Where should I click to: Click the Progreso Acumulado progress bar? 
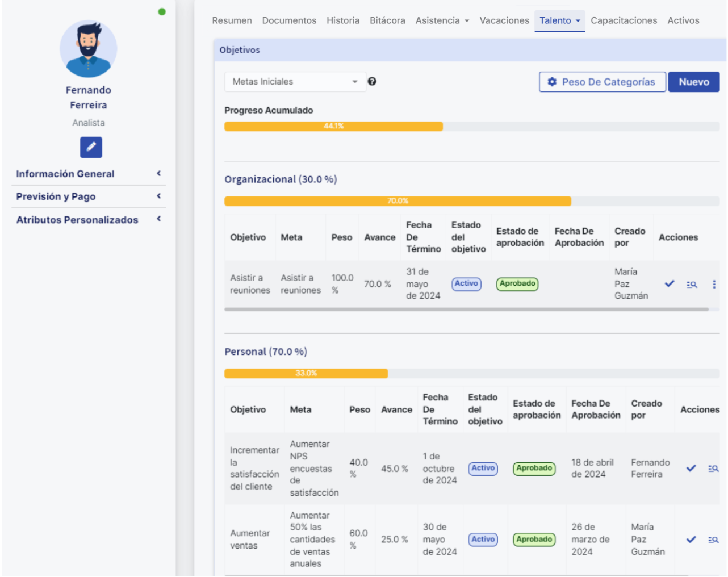coord(471,126)
